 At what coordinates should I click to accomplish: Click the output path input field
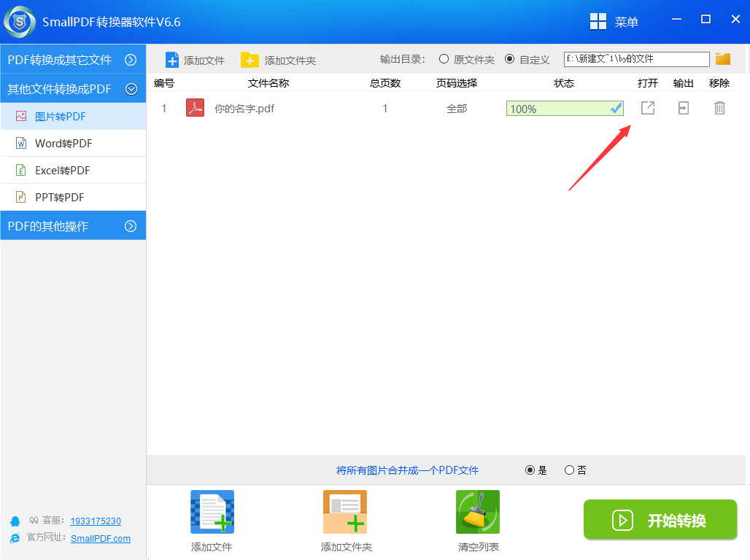click(x=637, y=59)
